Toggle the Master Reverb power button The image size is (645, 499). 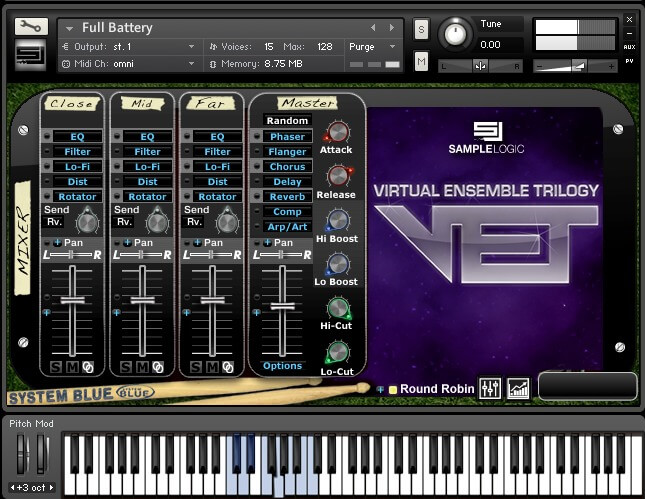[257, 196]
